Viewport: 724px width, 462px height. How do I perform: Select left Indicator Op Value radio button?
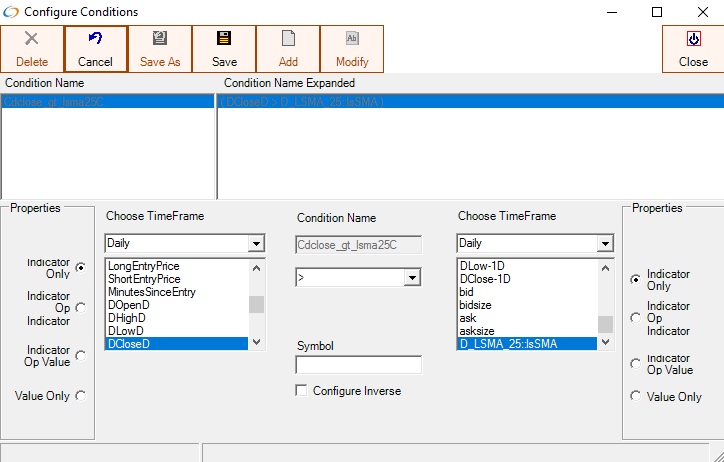pos(81,355)
